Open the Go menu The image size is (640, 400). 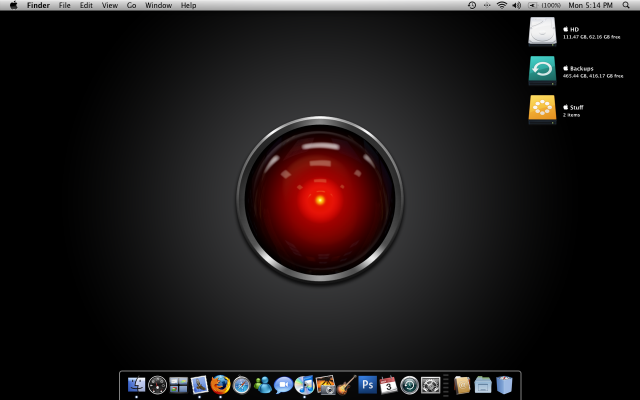pos(131,5)
